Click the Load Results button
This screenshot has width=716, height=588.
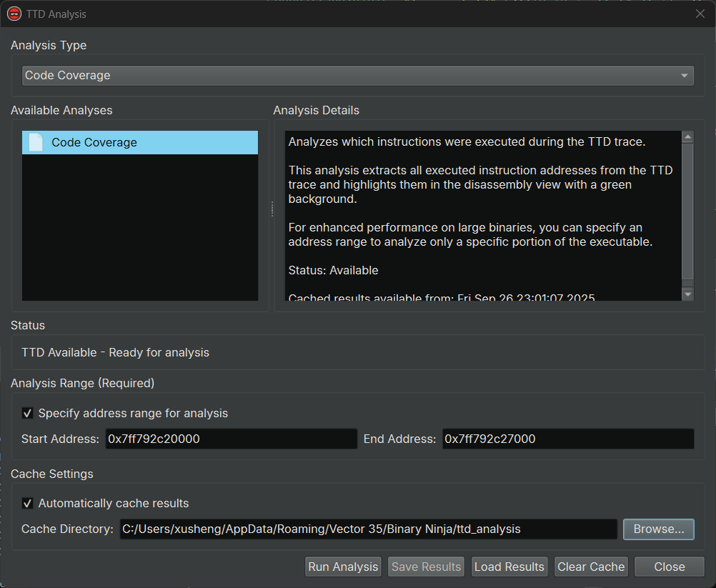point(509,567)
